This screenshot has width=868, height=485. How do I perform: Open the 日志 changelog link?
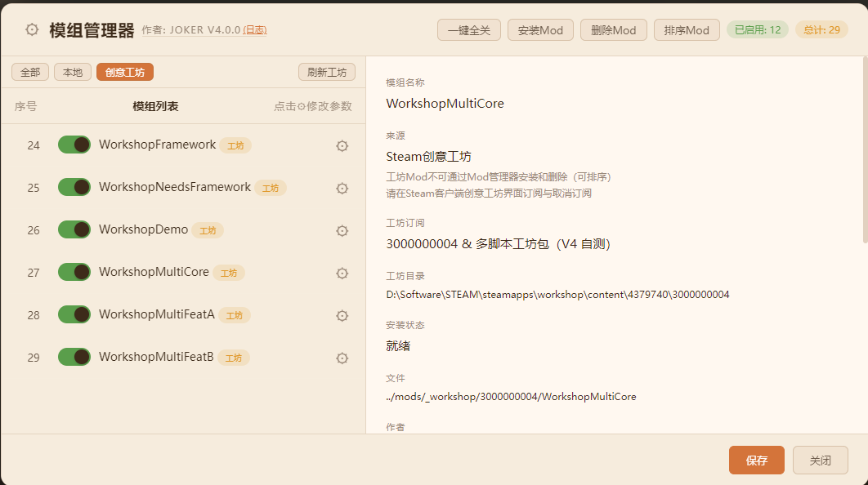tap(255, 30)
